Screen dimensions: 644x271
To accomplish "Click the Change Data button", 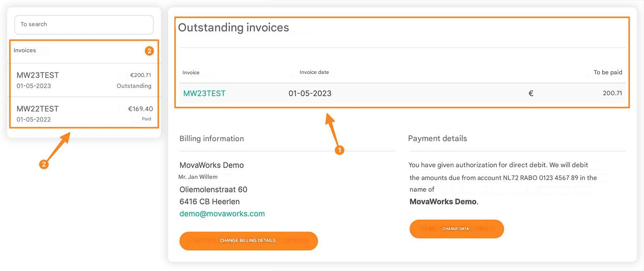I will pyautogui.click(x=456, y=229).
